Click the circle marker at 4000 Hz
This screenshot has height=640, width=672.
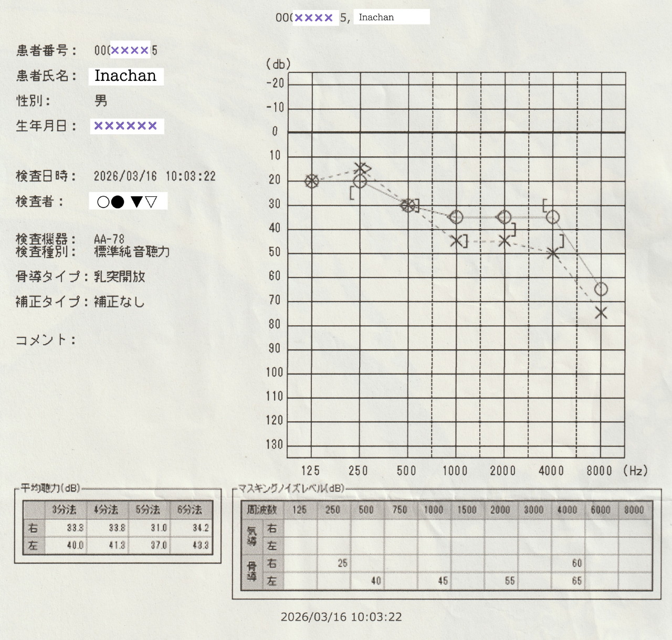[x=552, y=217]
